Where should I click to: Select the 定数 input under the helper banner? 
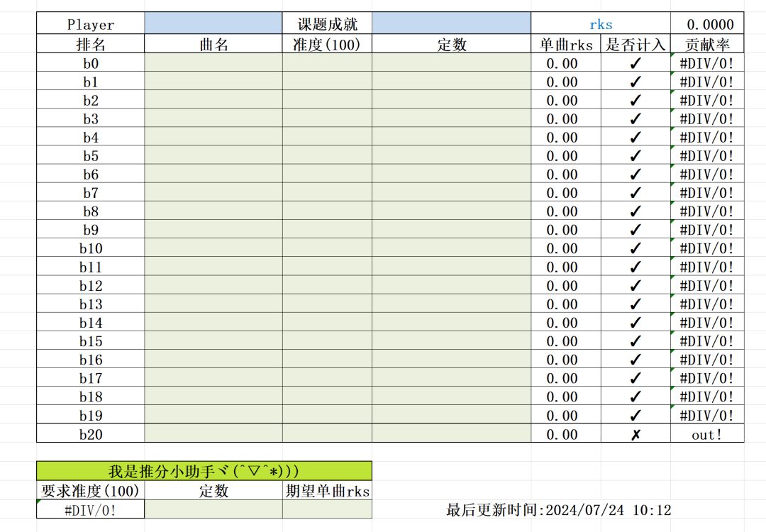click(213, 509)
